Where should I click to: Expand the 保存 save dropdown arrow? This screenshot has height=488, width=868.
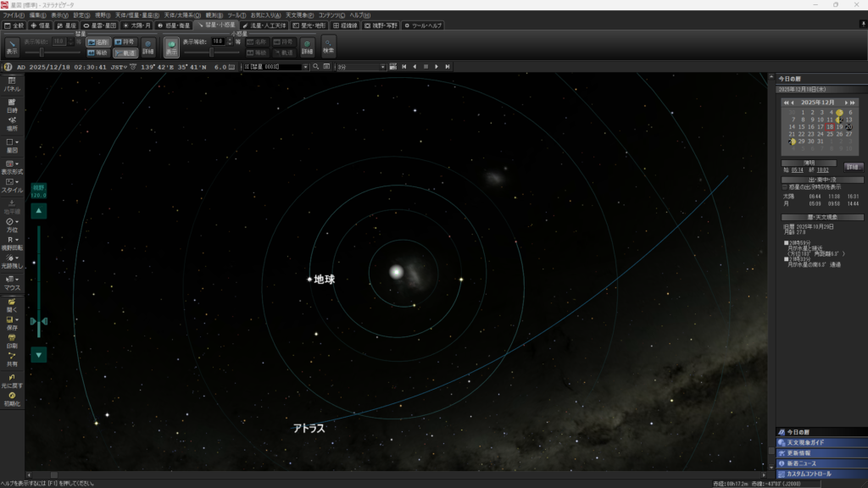click(x=18, y=319)
